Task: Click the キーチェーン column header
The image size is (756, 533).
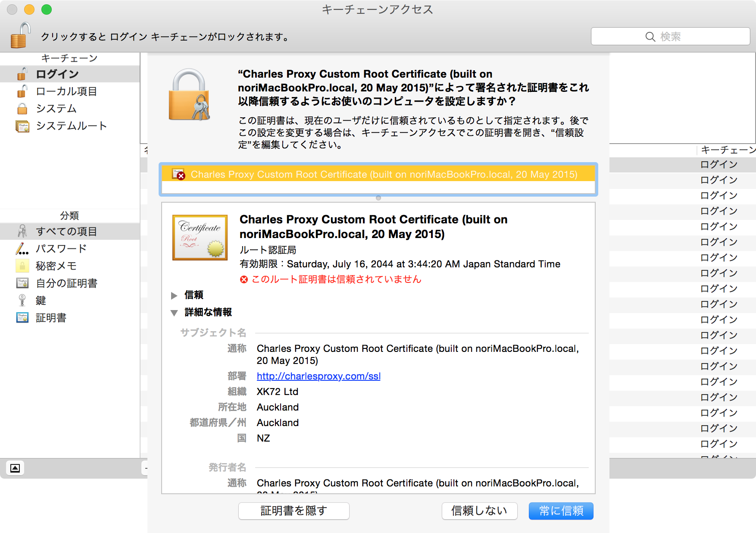Action: [728, 150]
